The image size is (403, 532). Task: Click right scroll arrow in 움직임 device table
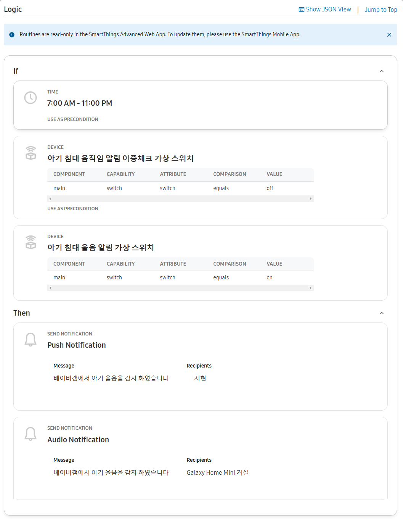(x=311, y=198)
